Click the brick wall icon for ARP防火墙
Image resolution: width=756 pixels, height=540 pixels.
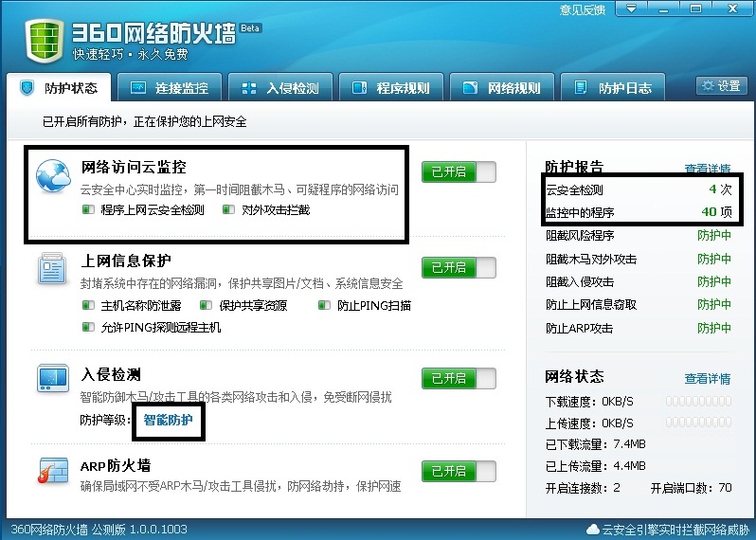[x=52, y=470]
